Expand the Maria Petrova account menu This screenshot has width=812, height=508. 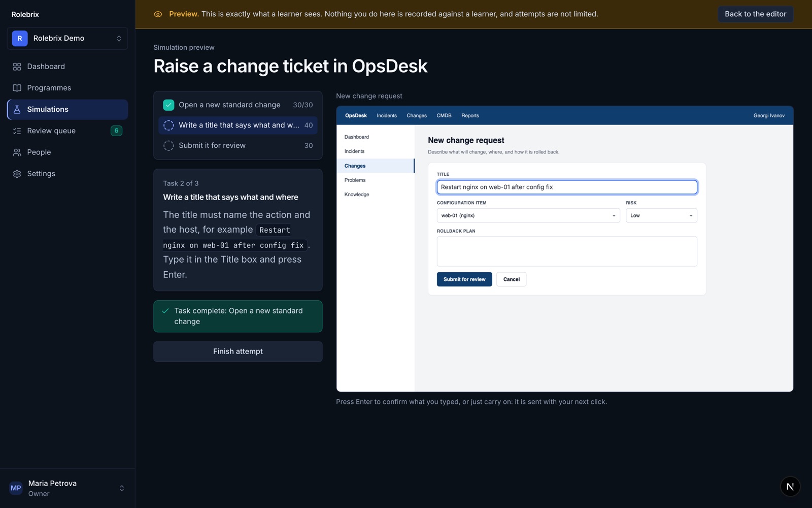tap(67, 488)
